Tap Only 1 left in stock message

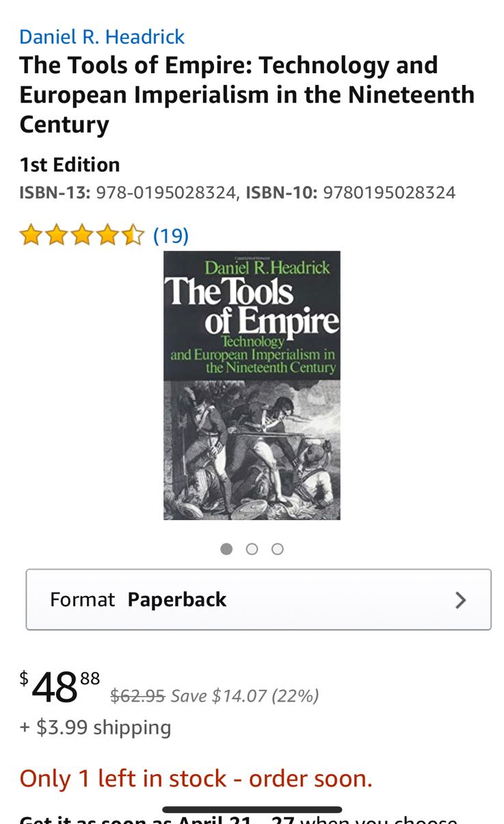[x=196, y=779]
